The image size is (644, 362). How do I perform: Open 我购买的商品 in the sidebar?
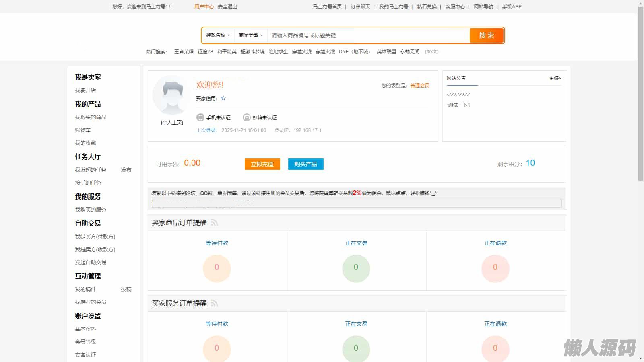(91, 117)
